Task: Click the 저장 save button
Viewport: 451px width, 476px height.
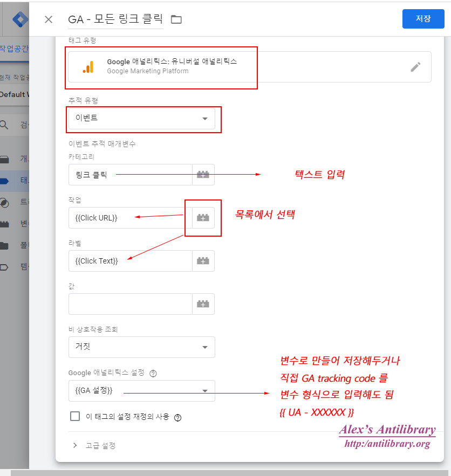Action: click(423, 19)
